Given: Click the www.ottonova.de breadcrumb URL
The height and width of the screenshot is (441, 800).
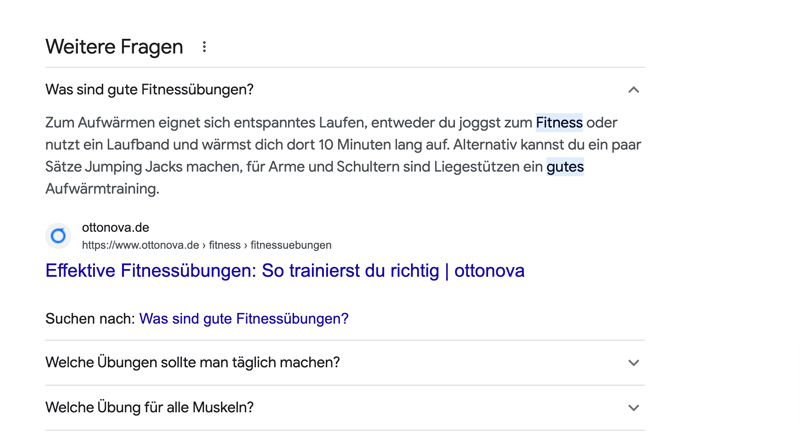Looking at the screenshot, I should tap(206, 245).
